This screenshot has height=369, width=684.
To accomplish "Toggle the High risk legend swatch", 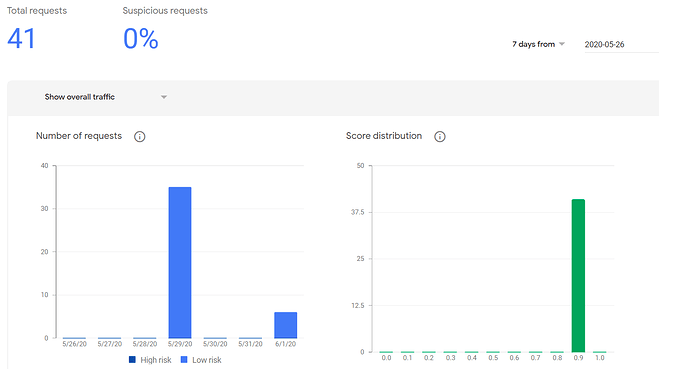I will [132, 360].
